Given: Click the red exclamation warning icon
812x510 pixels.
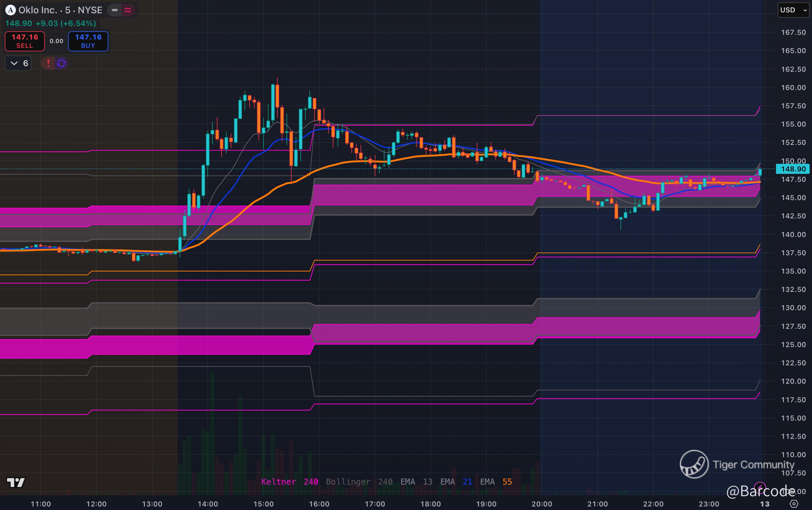Looking at the screenshot, I should (48, 63).
